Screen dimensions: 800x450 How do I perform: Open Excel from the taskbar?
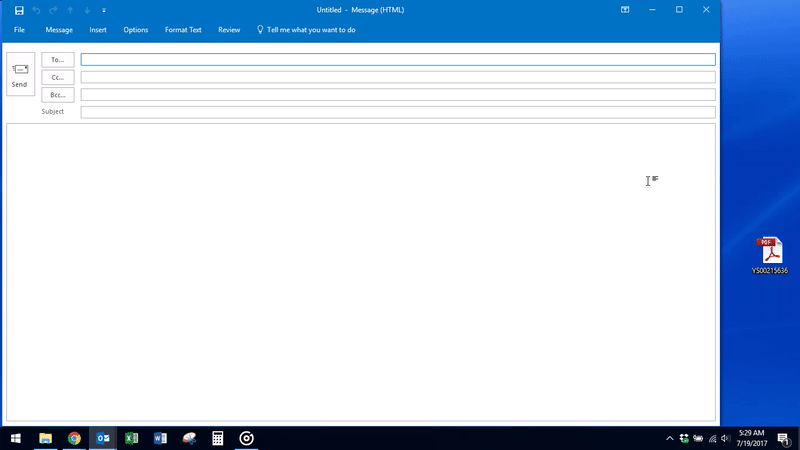(131, 438)
